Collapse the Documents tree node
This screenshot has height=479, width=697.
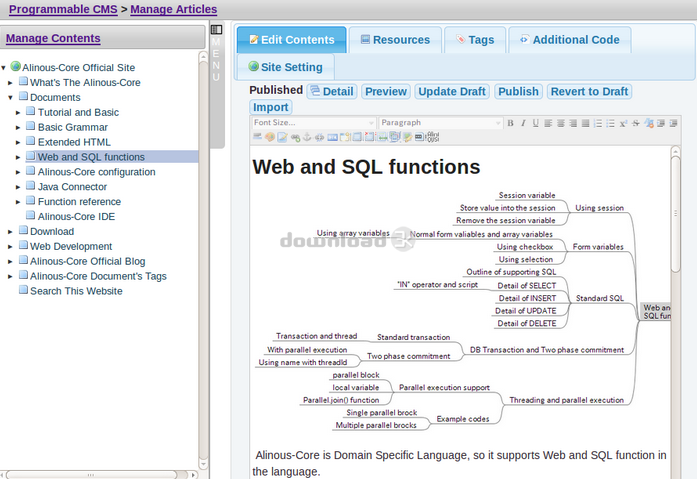click(x=10, y=98)
